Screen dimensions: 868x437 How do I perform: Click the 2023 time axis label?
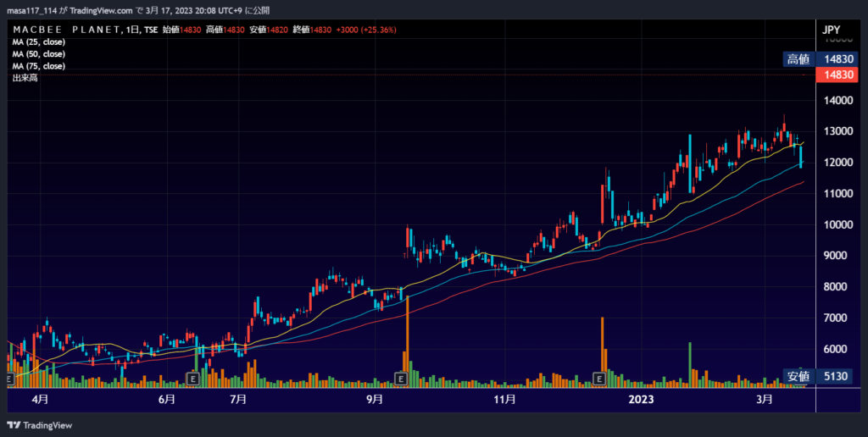click(x=641, y=400)
